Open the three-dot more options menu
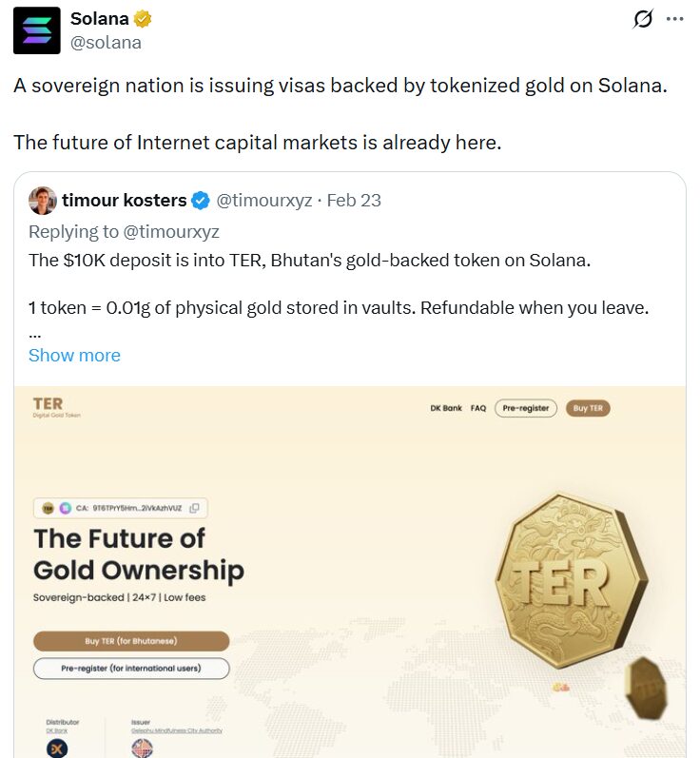Viewport: 700px width, 758px height. 674,19
